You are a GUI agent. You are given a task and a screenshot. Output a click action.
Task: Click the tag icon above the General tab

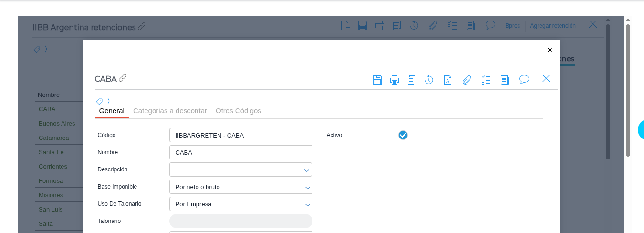pyautogui.click(x=99, y=101)
